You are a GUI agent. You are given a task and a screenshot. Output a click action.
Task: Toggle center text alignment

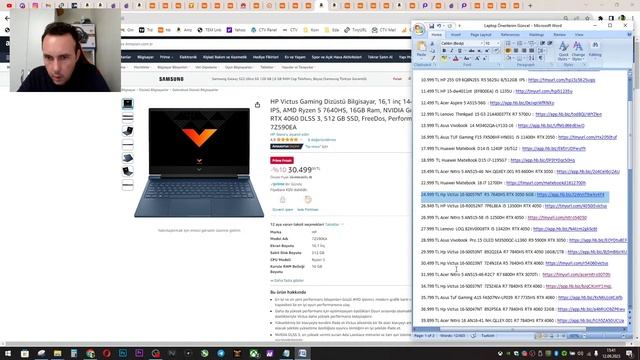point(516,50)
